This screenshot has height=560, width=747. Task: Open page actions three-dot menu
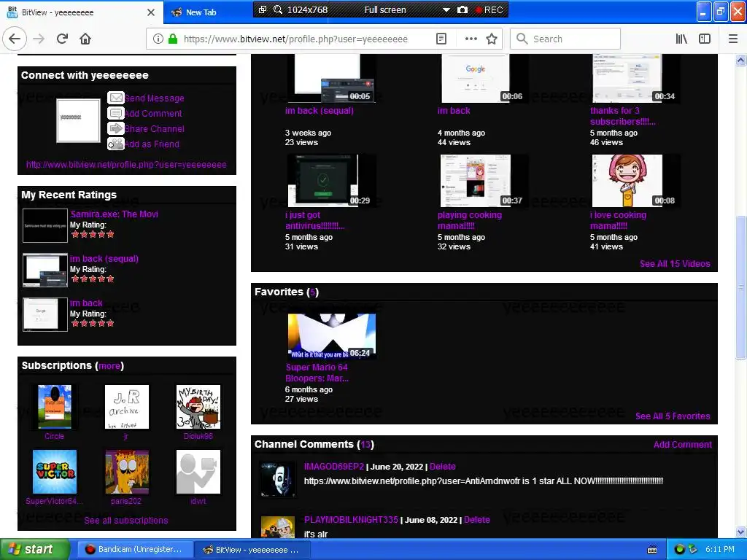(471, 39)
